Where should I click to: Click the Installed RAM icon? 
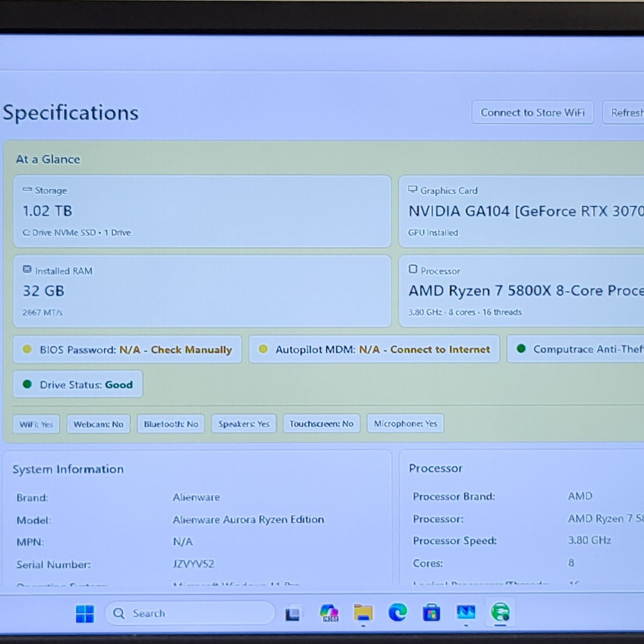coord(27,270)
